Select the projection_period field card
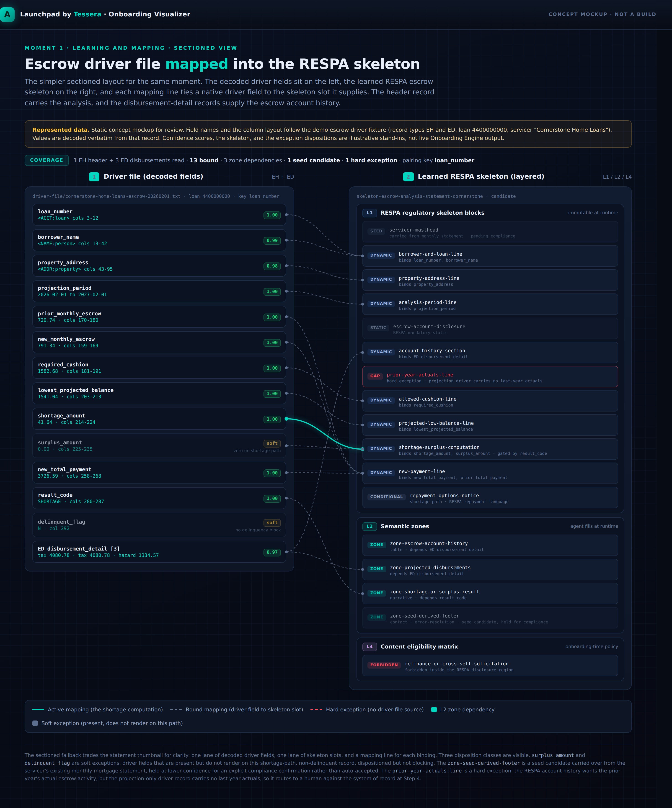 [159, 291]
